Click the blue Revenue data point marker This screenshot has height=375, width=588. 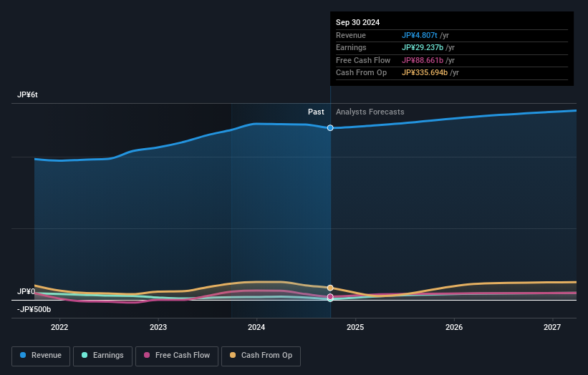330,128
